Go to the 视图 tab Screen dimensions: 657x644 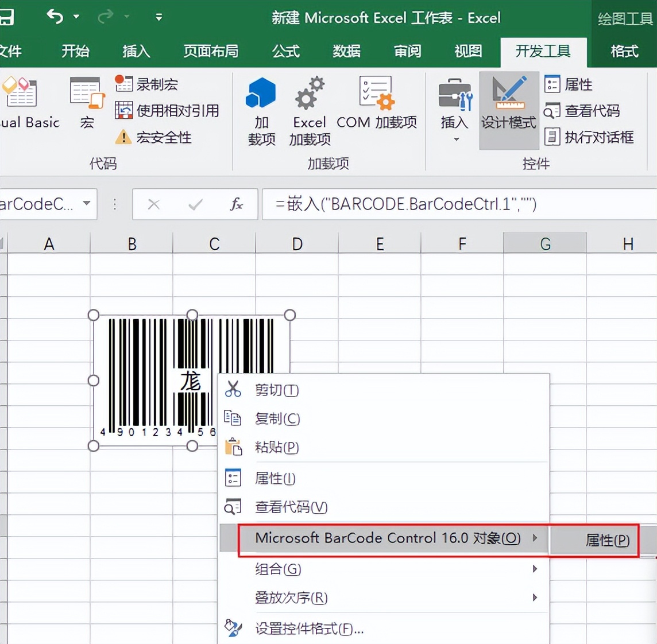click(468, 51)
